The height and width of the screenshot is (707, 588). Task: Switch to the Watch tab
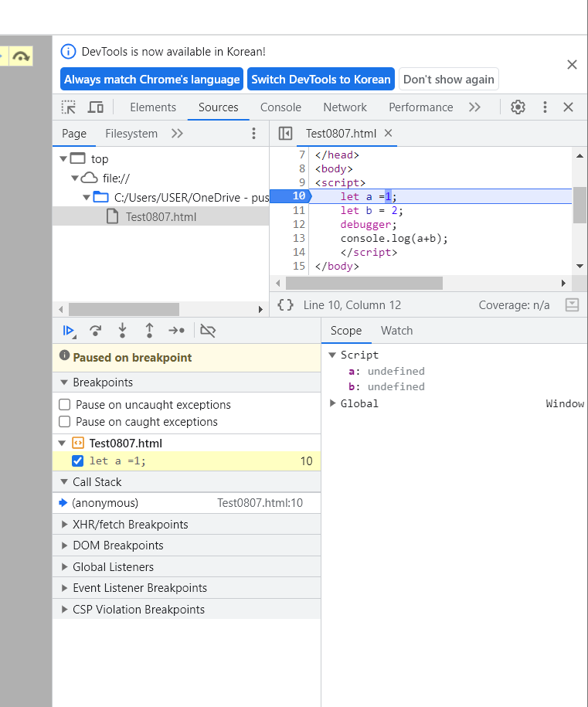click(x=396, y=331)
